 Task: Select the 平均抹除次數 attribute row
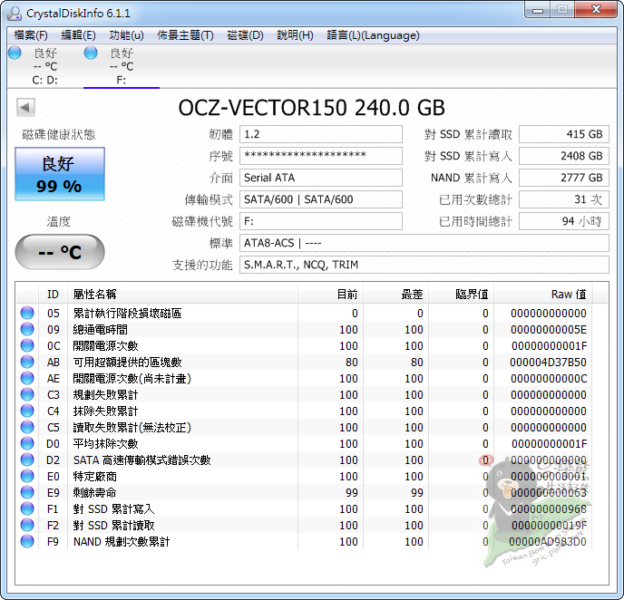pos(304,444)
